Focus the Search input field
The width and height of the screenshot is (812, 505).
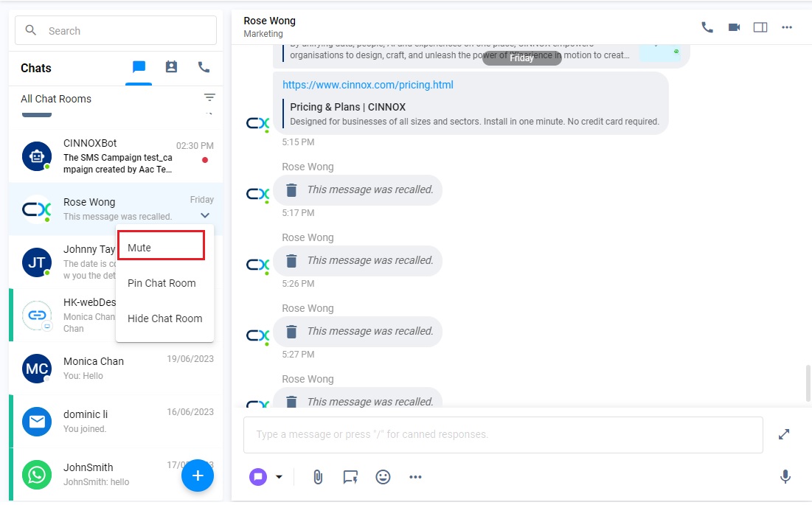coord(116,30)
